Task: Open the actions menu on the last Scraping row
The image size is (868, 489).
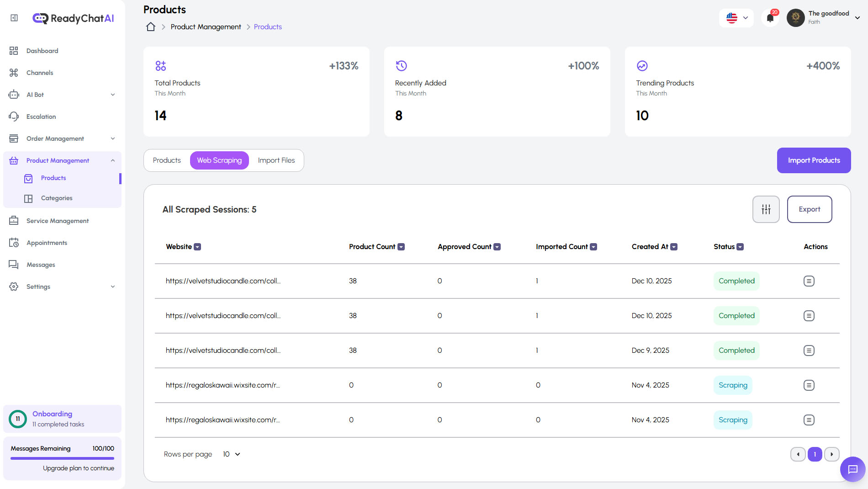Action: pos(809,420)
